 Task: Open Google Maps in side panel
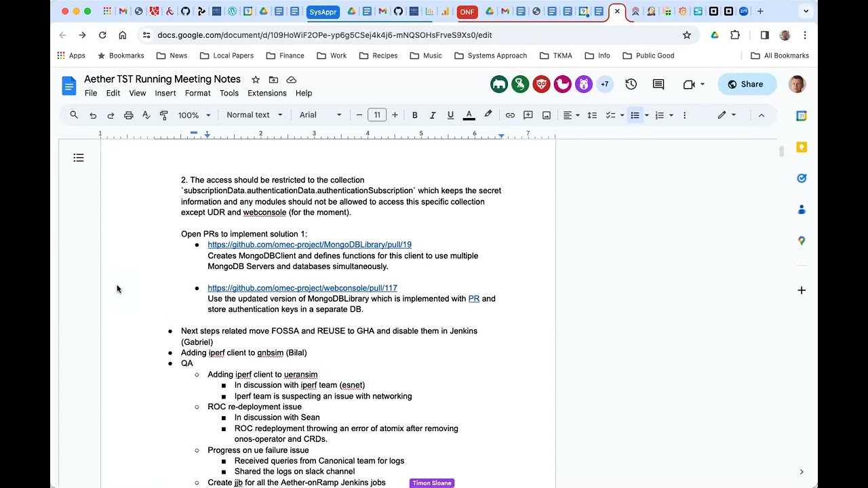coord(802,241)
